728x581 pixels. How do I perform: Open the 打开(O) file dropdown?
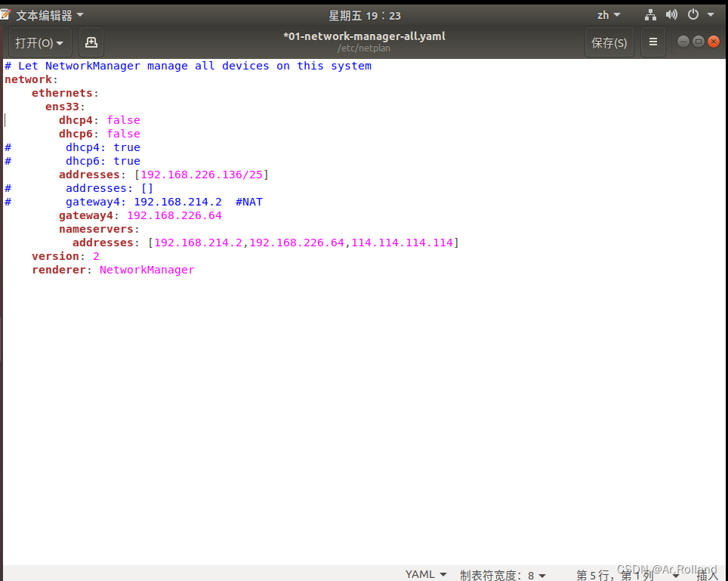pyautogui.click(x=39, y=42)
